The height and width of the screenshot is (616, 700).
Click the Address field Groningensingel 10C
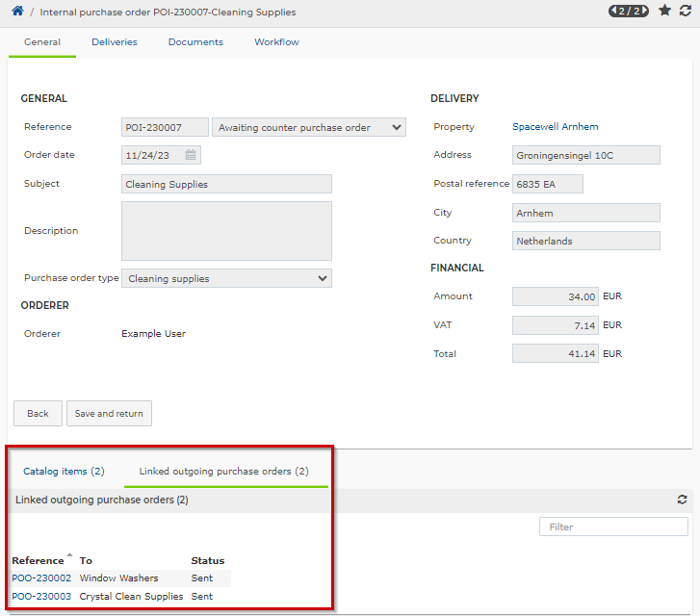[x=586, y=155]
